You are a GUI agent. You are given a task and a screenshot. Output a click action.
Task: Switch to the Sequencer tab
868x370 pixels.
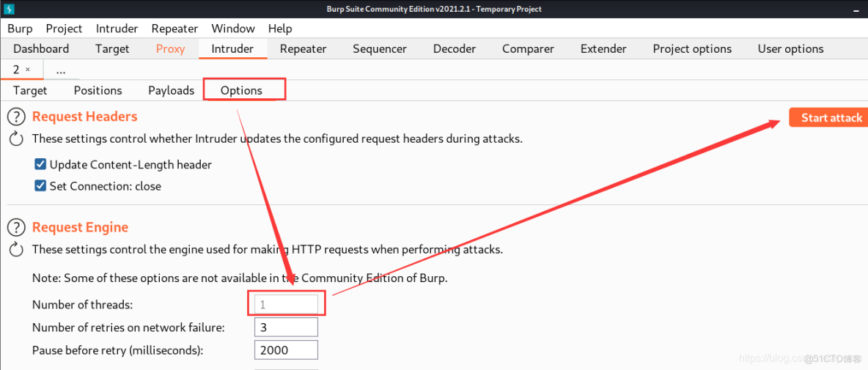point(380,48)
